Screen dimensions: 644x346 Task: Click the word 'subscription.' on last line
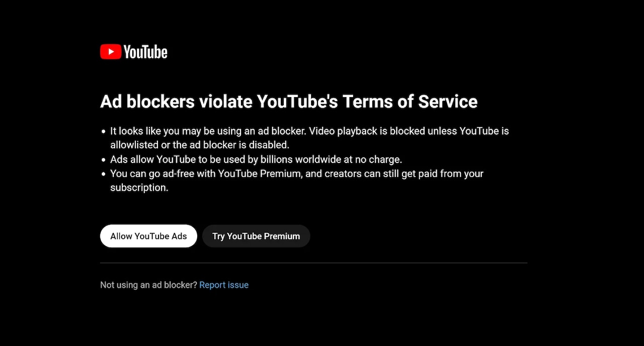coord(139,188)
